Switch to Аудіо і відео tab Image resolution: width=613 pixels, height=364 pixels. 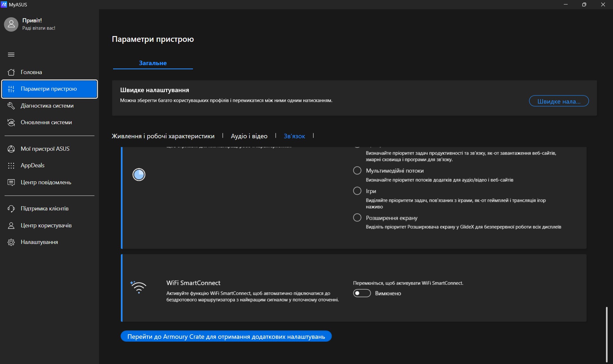pyautogui.click(x=249, y=136)
